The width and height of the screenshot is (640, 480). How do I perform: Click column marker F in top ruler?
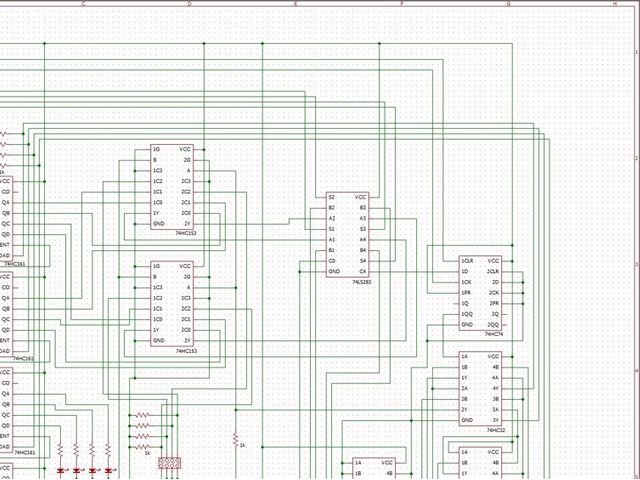pyautogui.click(x=402, y=4)
